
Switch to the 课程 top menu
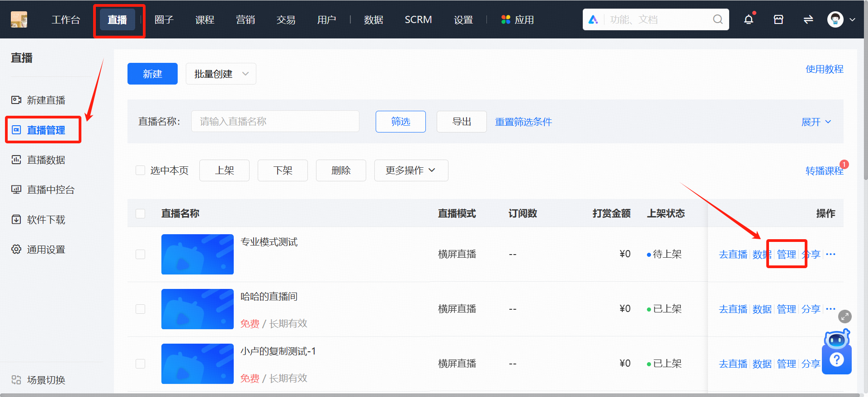coord(204,20)
